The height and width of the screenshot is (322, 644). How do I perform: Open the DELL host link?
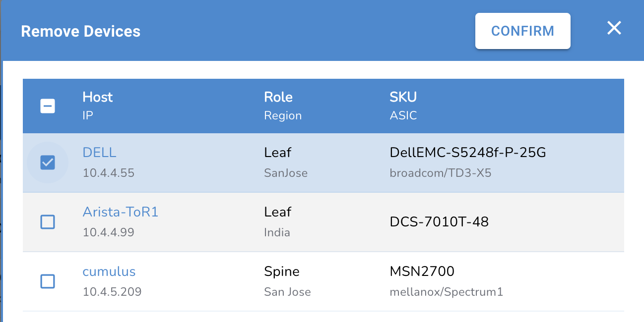[x=99, y=153]
